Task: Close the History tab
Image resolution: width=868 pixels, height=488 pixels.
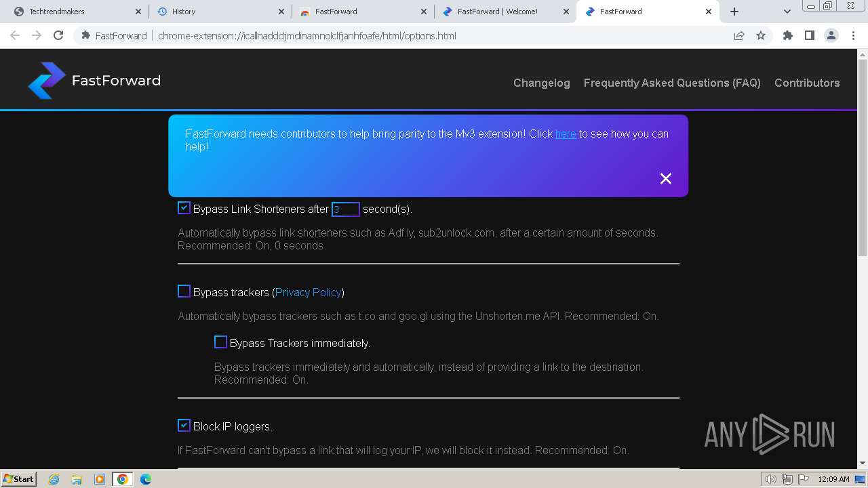Action: pos(281,12)
